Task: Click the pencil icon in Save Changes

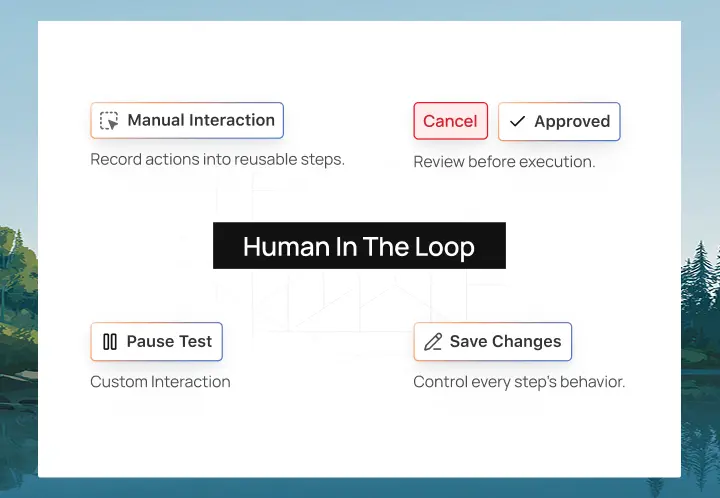Action: (x=433, y=342)
